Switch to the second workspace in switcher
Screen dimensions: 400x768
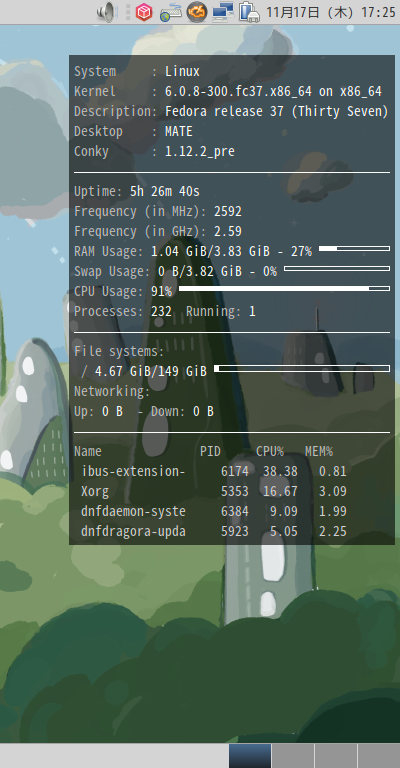click(x=293, y=756)
